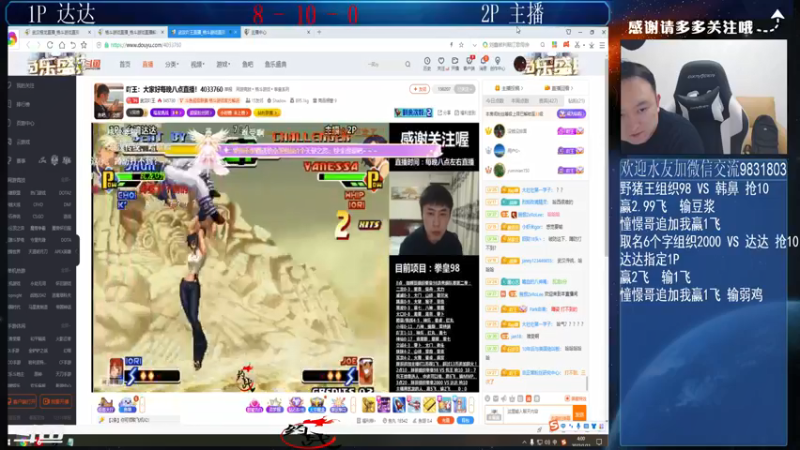
Task: Click the orange send chat message button
Action: tap(580, 414)
